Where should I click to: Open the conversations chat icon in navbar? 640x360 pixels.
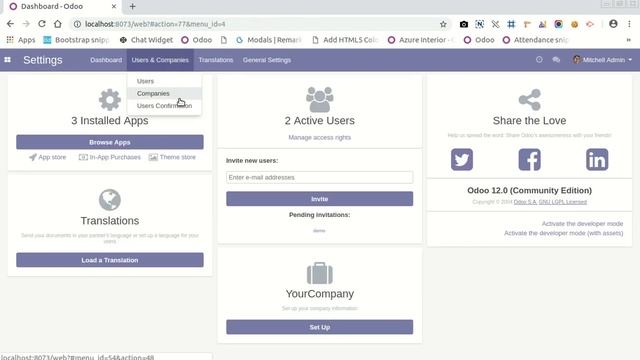(556, 60)
